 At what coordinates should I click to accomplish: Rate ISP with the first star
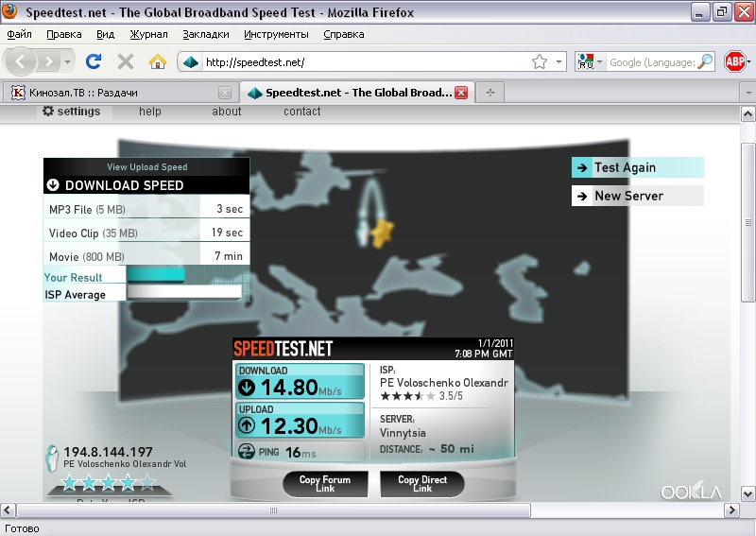coord(69,482)
